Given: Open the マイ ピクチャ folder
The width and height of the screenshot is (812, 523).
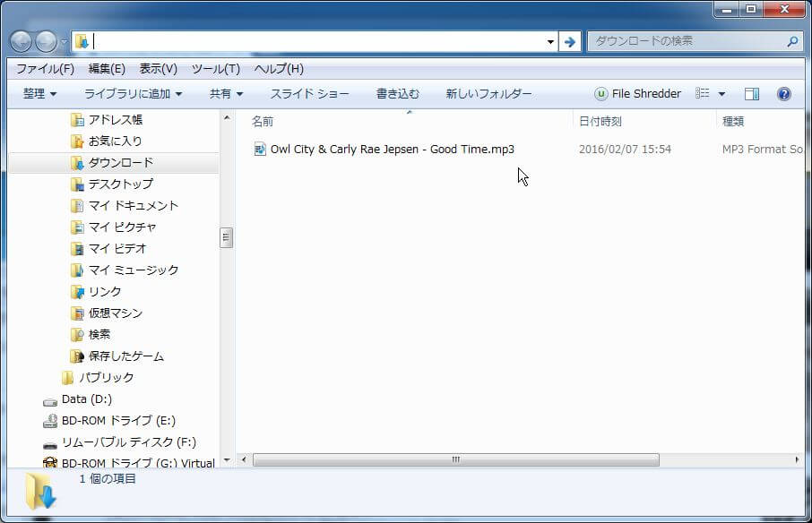Looking at the screenshot, I should 123,227.
